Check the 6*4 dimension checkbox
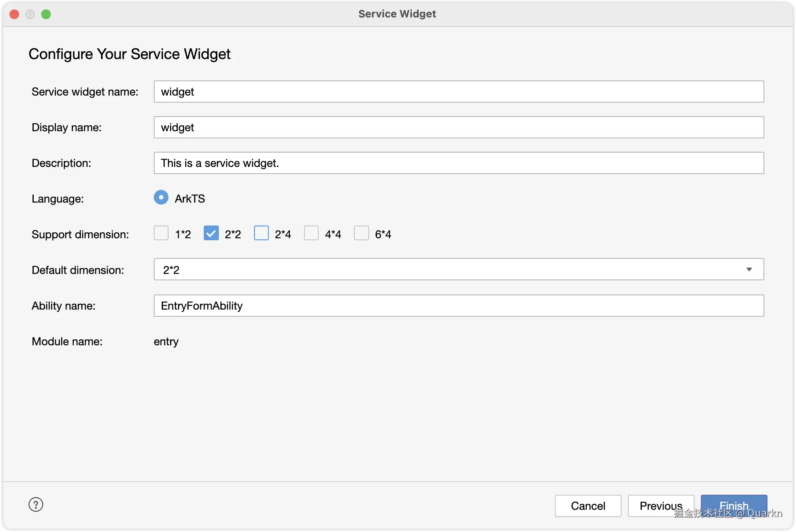 tap(361, 233)
